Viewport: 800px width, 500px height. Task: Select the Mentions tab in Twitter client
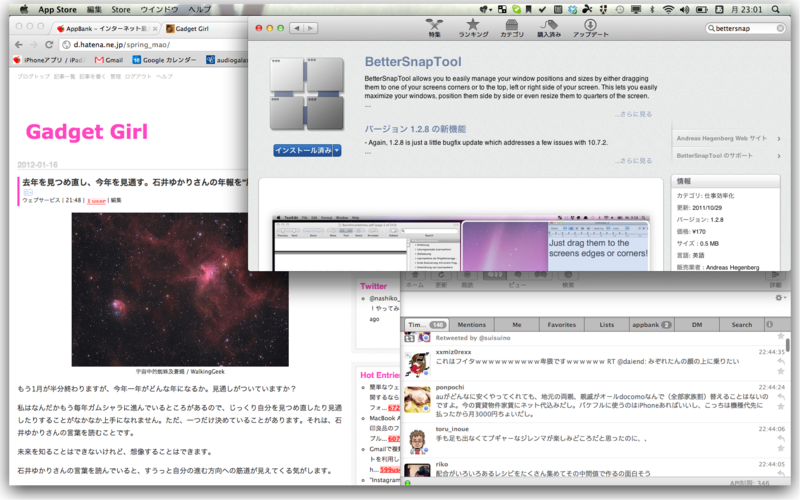(471, 324)
